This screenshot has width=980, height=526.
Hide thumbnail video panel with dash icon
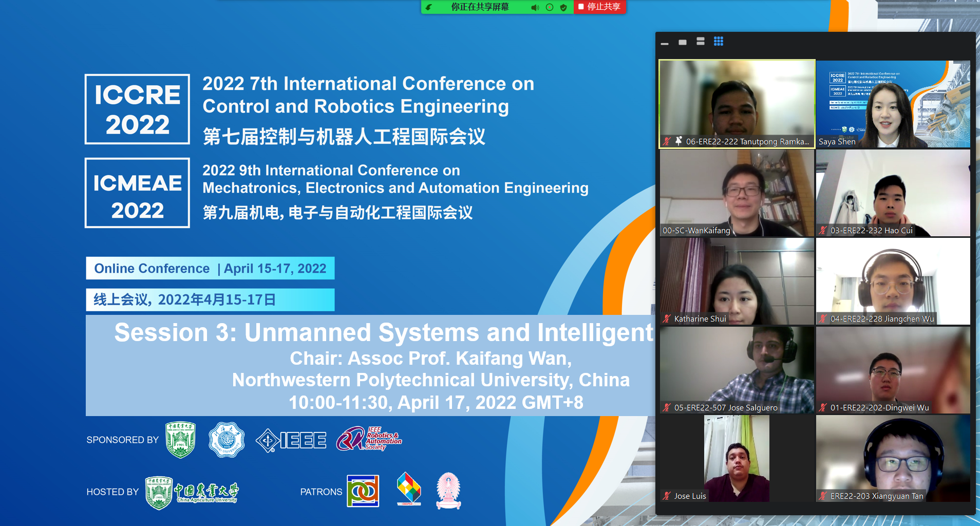(665, 44)
